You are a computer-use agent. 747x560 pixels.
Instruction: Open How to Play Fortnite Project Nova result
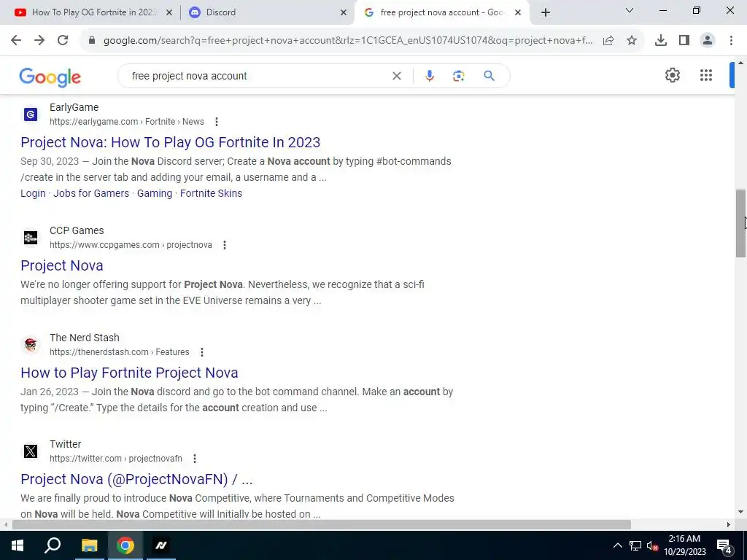pyautogui.click(x=130, y=373)
